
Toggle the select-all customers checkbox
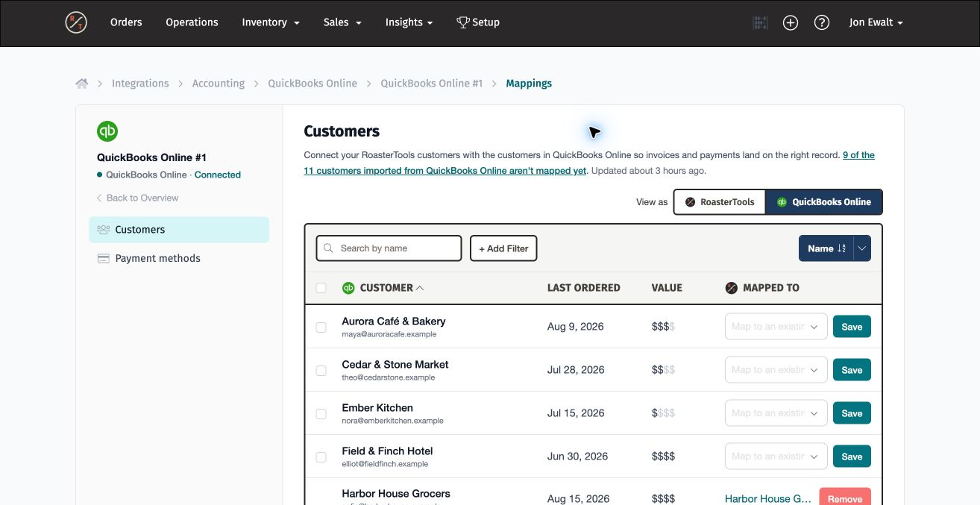click(x=321, y=288)
